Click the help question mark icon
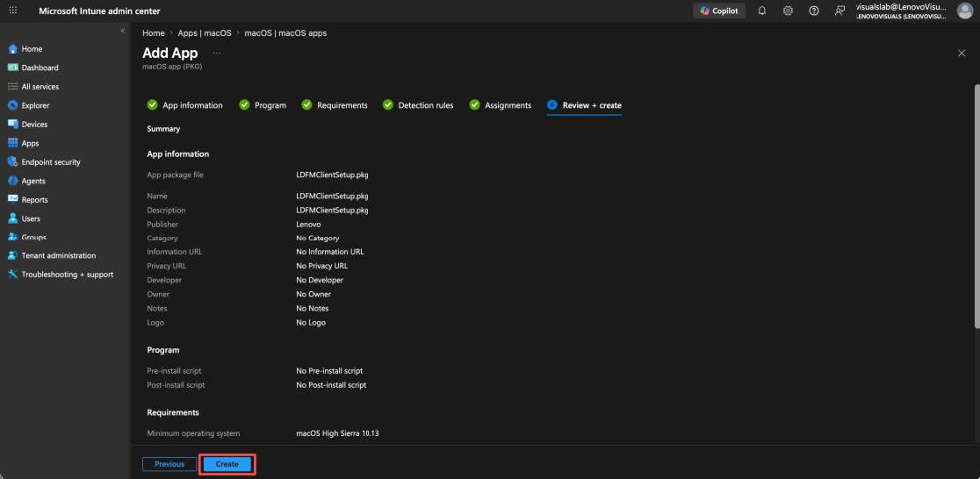This screenshot has width=980, height=479. coord(814,11)
